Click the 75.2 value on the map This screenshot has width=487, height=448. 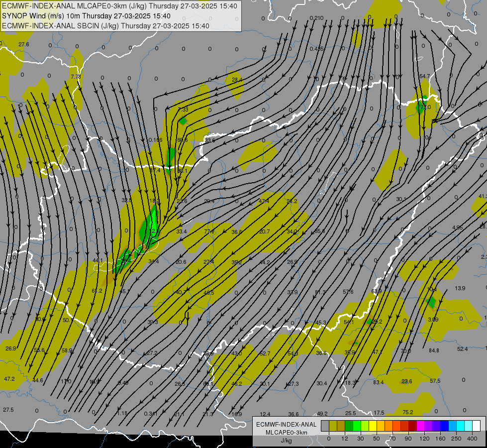[x=408, y=412]
